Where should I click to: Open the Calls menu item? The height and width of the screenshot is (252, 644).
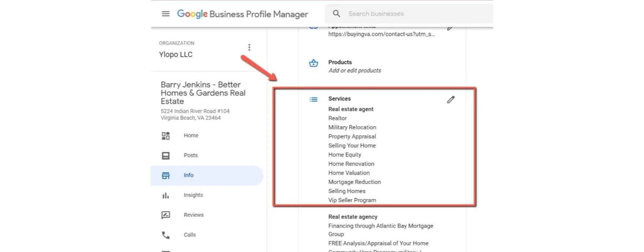pos(190,234)
